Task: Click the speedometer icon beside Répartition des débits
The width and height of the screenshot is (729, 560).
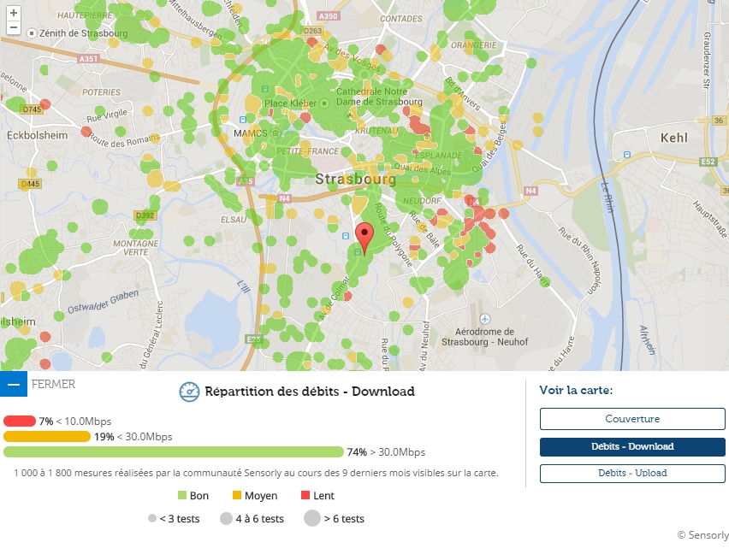Action: click(189, 392)
